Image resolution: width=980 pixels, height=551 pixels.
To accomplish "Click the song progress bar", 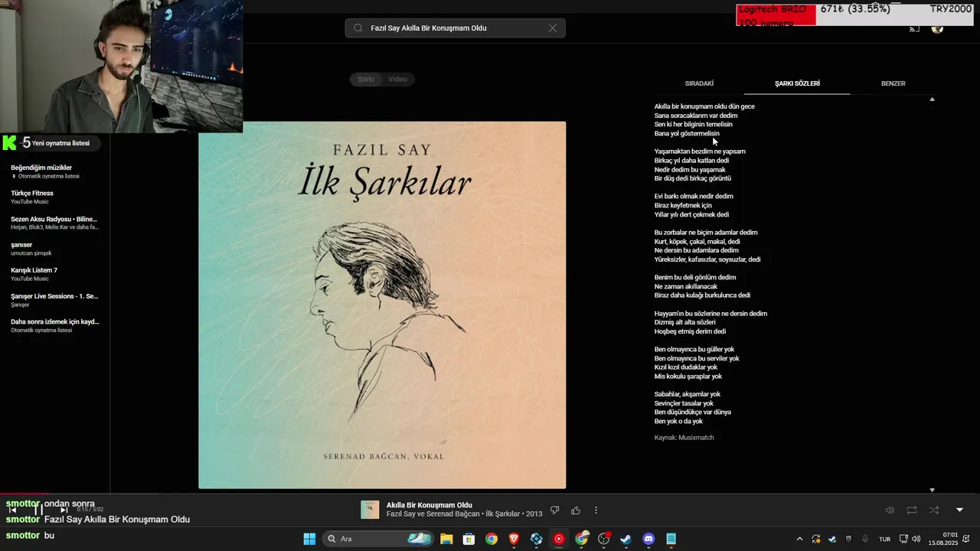I will click(x=490, y=494).
